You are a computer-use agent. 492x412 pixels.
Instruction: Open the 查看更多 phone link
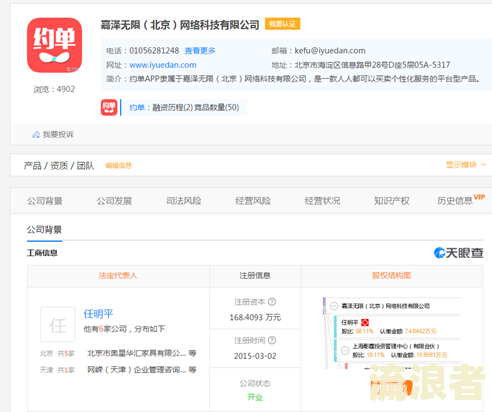point(200,51)
